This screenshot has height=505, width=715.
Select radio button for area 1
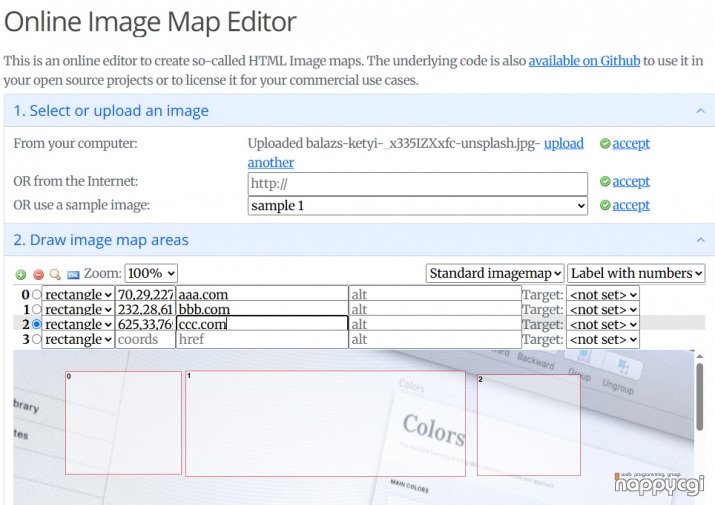coord(36,309)
